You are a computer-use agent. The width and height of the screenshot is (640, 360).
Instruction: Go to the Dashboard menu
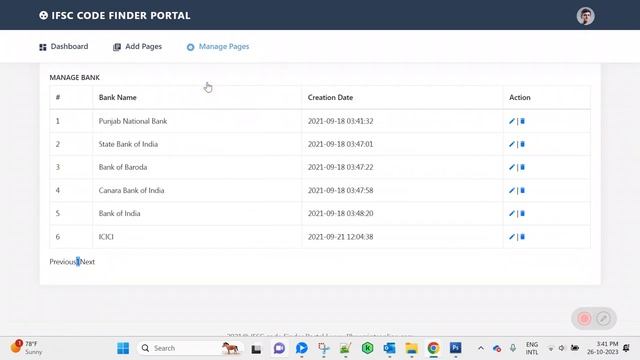pos(64,47)
